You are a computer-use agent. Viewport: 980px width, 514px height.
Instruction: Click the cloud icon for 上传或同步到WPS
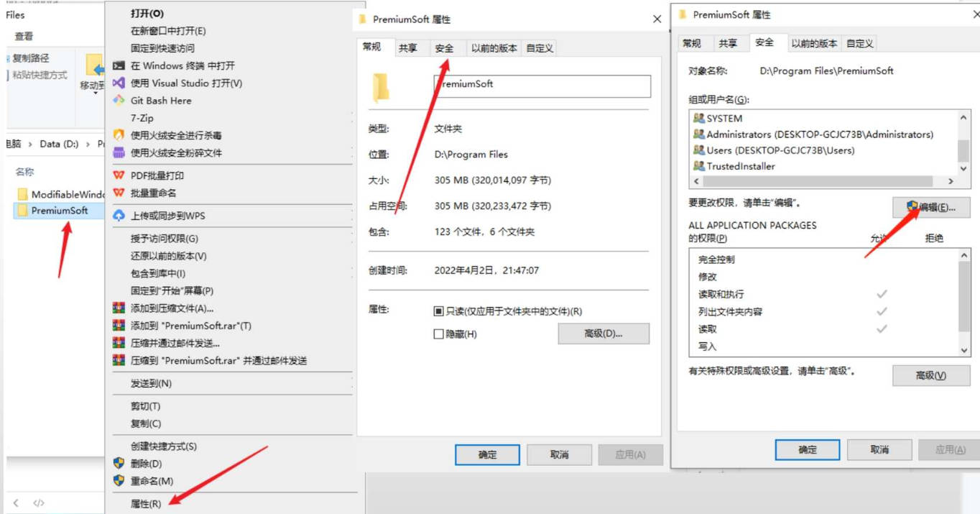pos(119,216)
